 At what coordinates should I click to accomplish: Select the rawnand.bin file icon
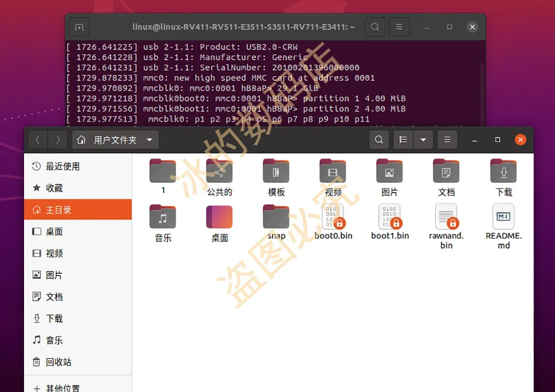tap(446, 217)
